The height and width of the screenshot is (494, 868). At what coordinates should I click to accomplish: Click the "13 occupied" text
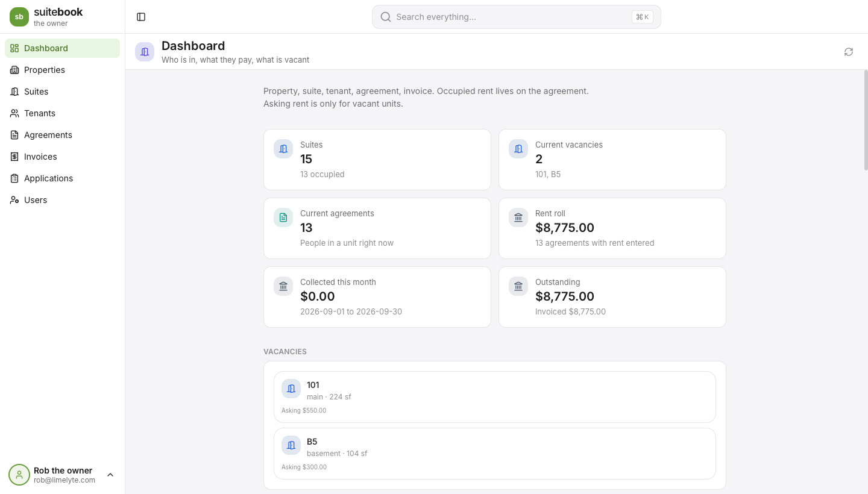tap(322, 174)
